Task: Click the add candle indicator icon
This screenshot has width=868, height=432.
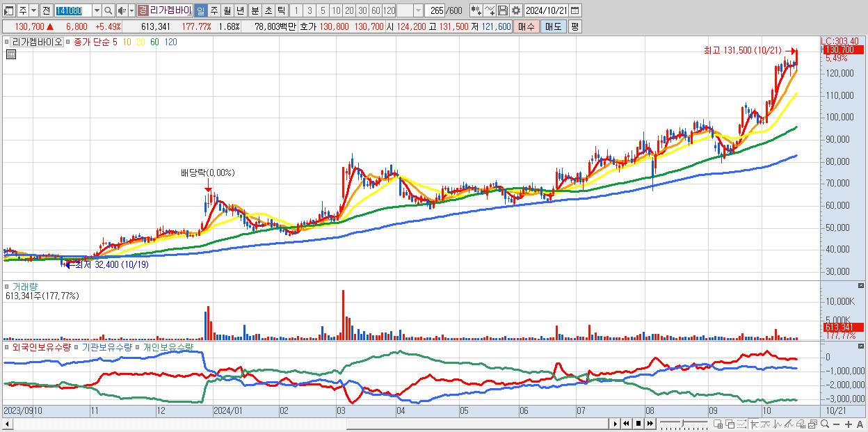Action: [x=476, y=10]
